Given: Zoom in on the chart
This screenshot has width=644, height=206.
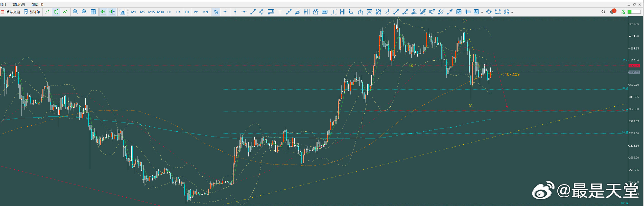Looking at the screenshot, I should (75, 12).
